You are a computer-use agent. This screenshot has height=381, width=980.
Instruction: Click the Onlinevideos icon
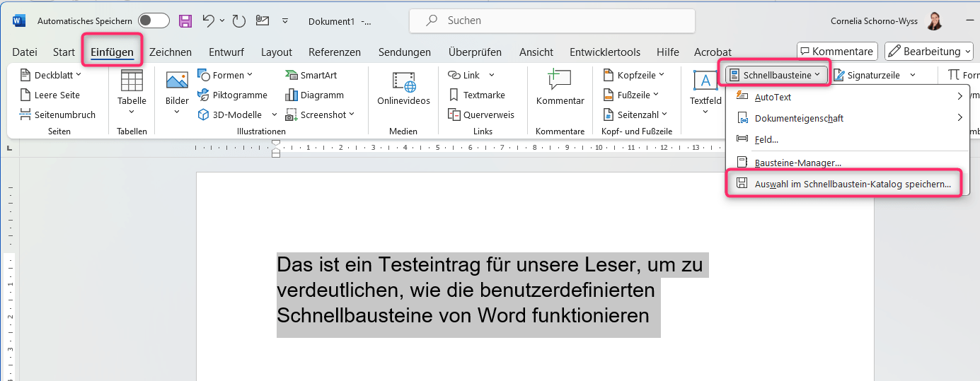tap(403, 81)
